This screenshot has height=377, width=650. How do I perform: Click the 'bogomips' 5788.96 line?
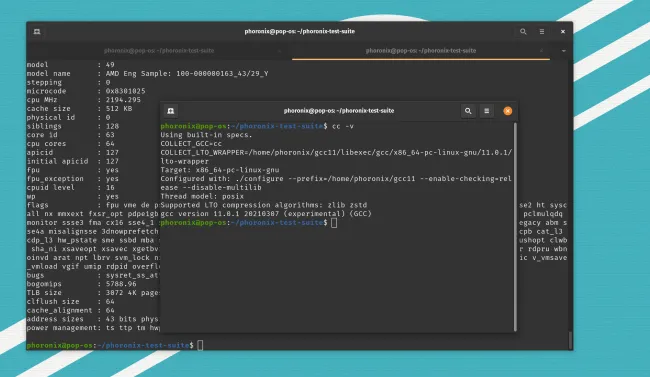click(82, 284)
